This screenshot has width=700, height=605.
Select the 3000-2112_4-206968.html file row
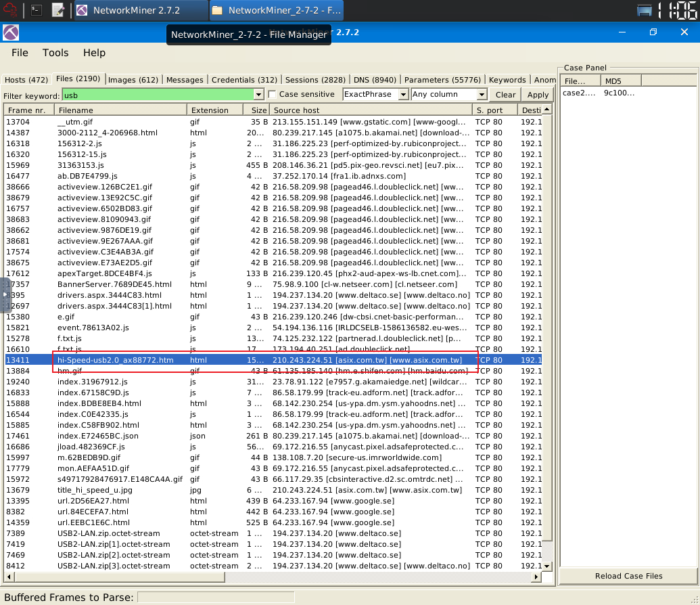tap(273, 133)
